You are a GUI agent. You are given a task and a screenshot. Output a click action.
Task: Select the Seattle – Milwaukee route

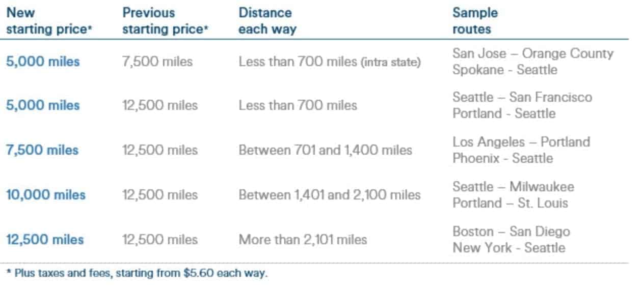point(513,186)
